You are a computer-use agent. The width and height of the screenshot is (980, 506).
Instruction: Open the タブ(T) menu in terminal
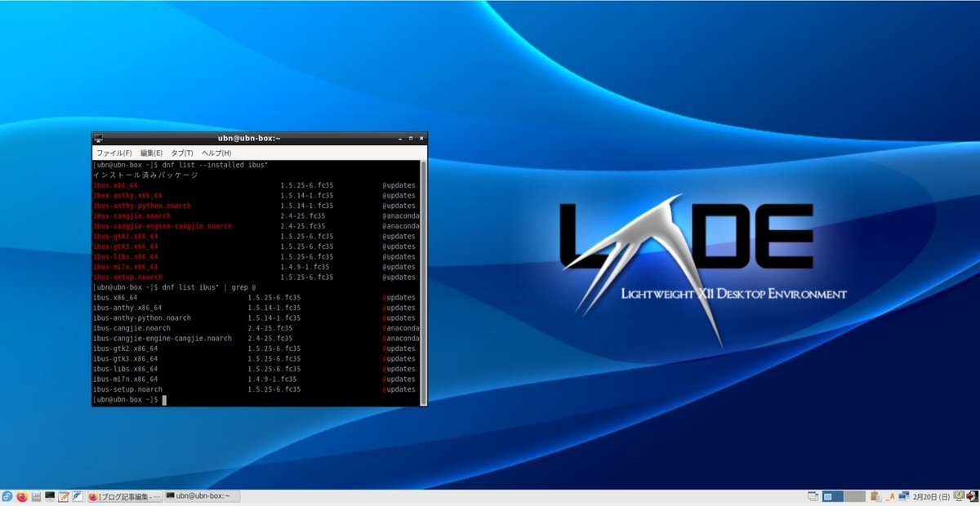pos(182,153)
